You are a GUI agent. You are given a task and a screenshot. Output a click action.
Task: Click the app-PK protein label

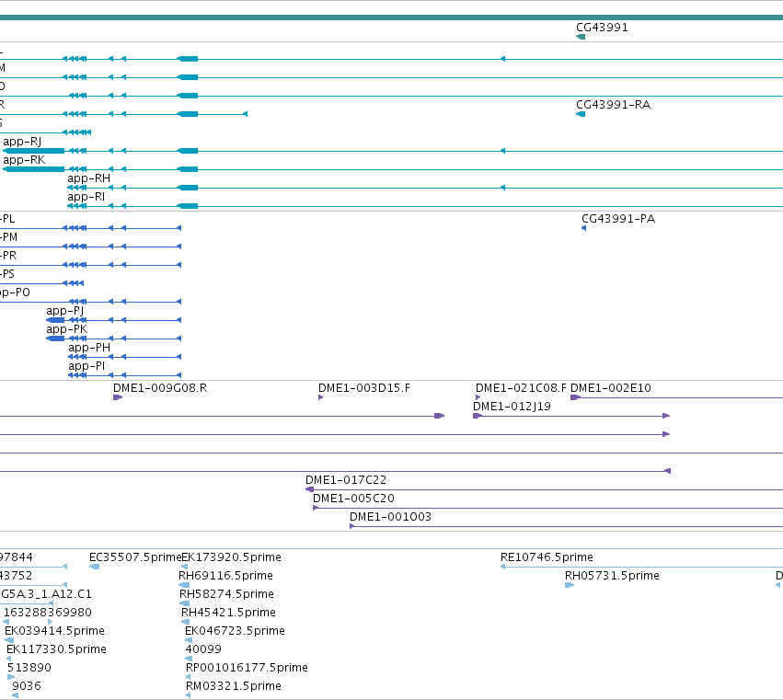(x=67, y=329)
